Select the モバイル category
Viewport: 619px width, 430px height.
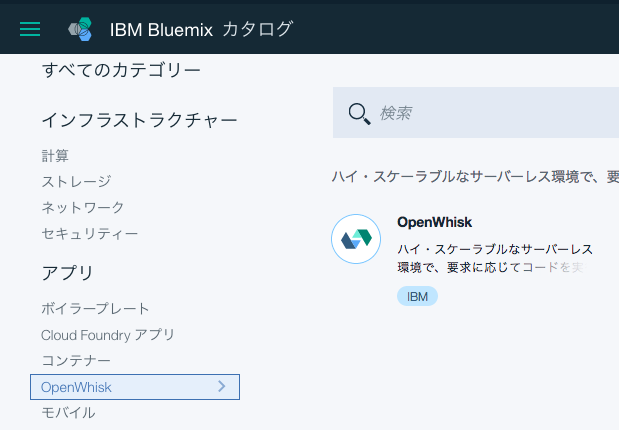pyautogui.click(x=68, y=413)
